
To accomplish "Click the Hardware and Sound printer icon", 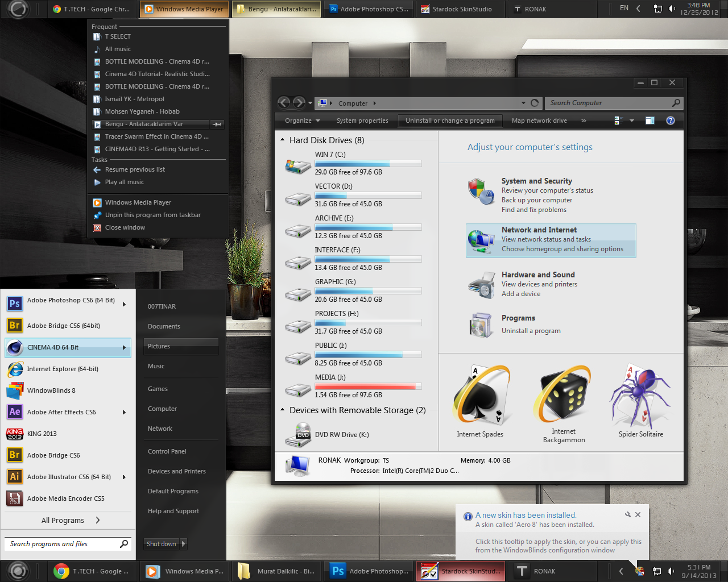I will pos(481,285).
